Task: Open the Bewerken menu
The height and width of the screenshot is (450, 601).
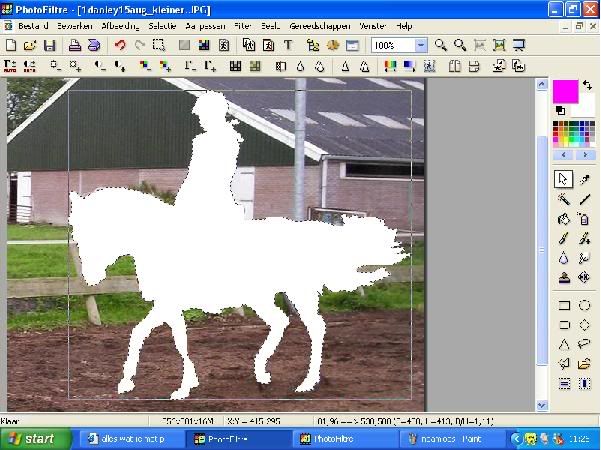Action: click(x=75, y=26)
